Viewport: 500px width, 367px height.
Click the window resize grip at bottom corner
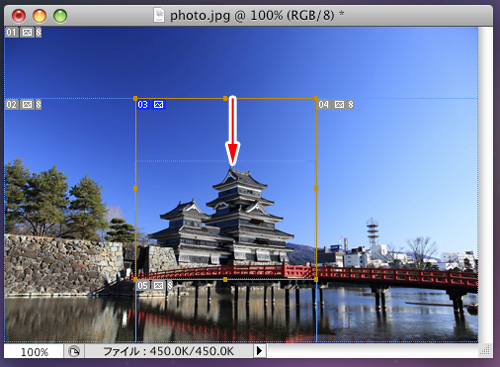coord(485,351)
